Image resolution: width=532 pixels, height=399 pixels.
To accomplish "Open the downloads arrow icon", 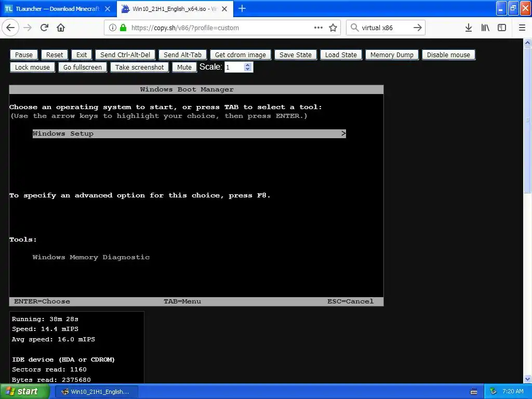I will [469, 28].
